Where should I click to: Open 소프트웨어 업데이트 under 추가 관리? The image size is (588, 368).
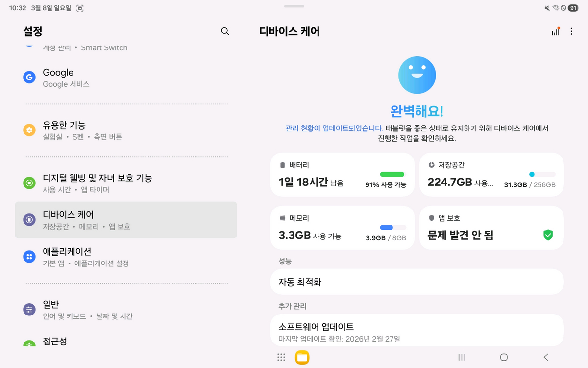tap(417, 330)
